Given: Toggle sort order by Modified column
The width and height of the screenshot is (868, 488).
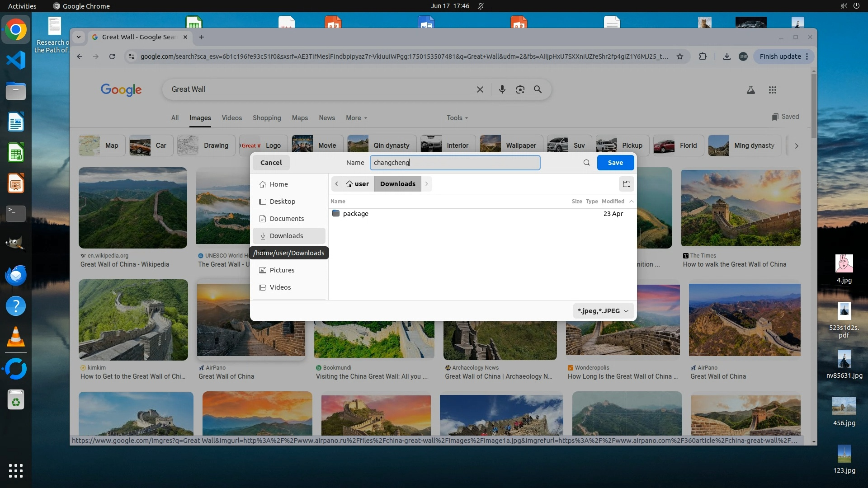Looking at the screenshot, I should 613,202.
